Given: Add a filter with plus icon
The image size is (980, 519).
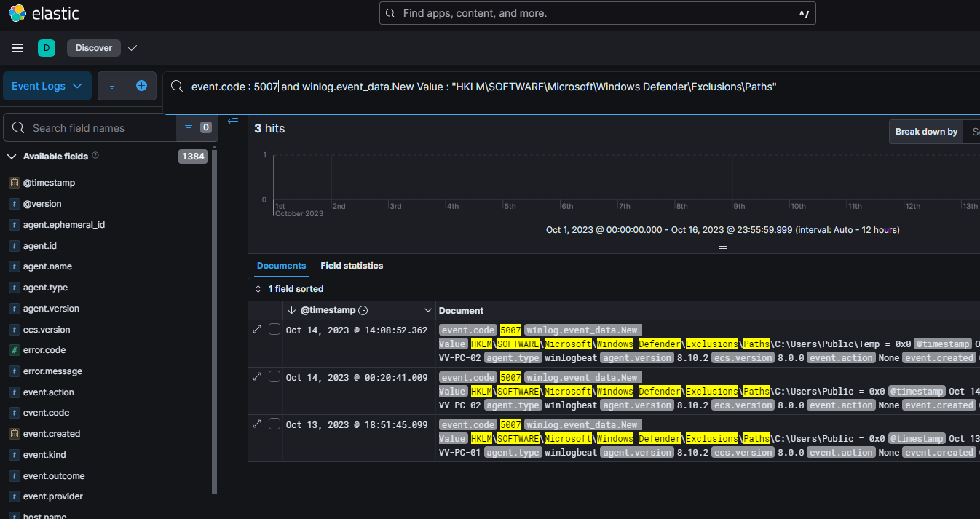Looking at the screenshot, I should pos(141,86).
